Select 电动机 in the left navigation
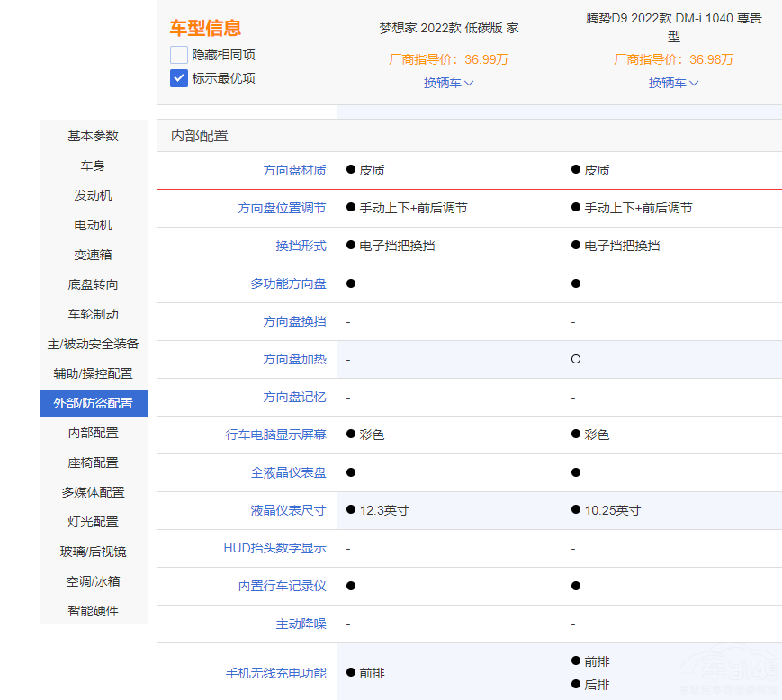The image size is (782, 700). pos(94,225)
